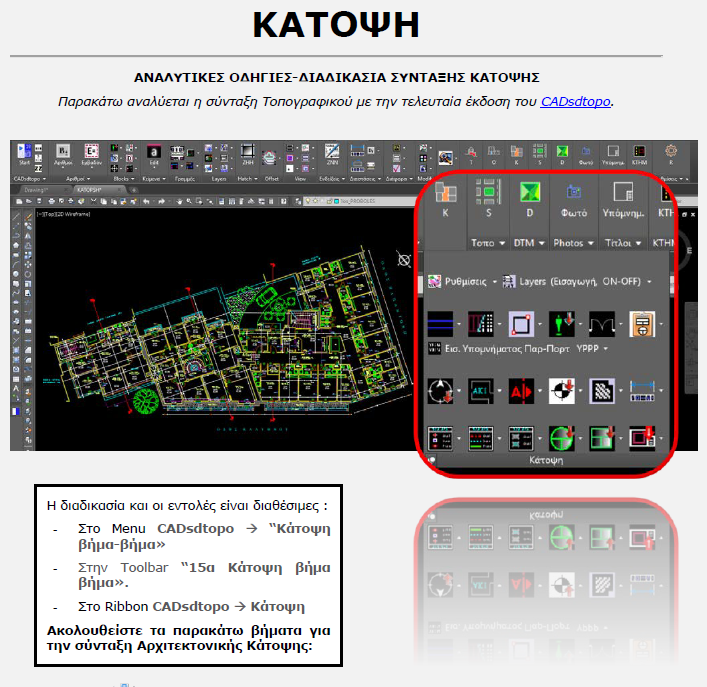
Task: Click the crosshair target with red arrow icon
Action: click(x=561, y=390)
